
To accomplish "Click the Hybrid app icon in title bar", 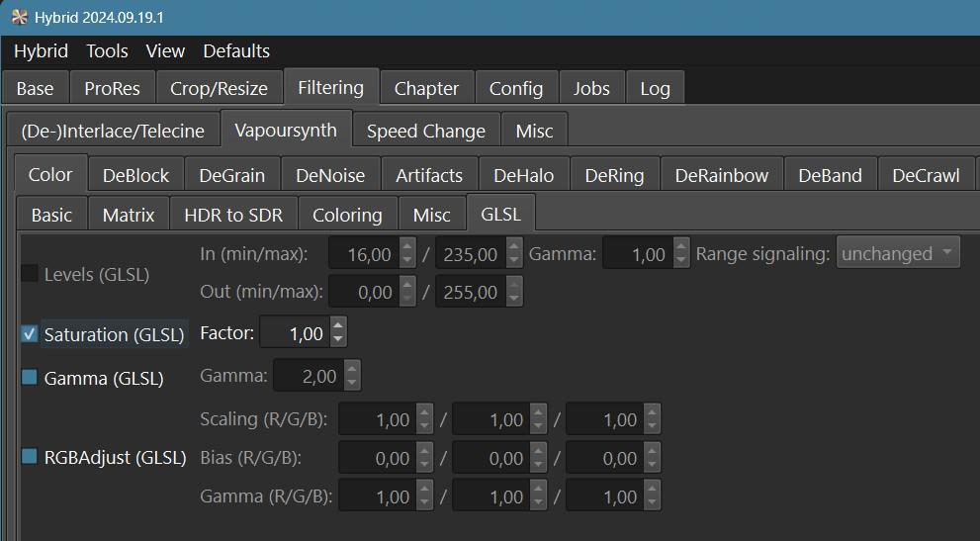I will click(19, 18).
